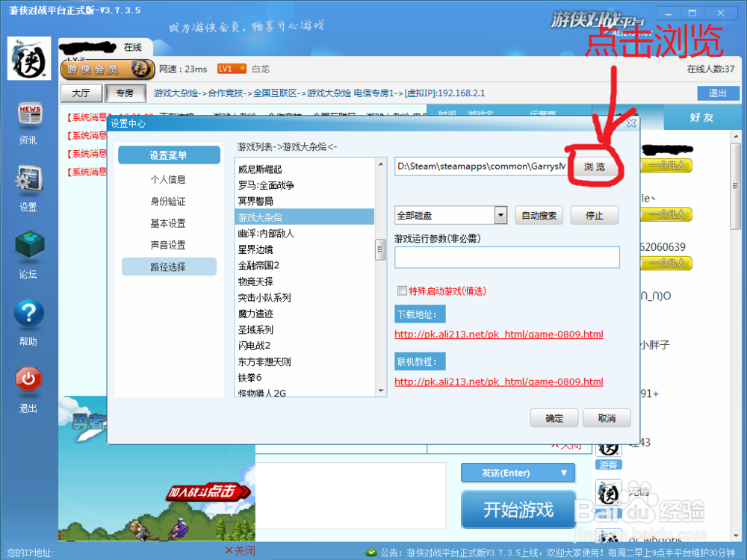Select 声音设置 in settings center
747x560 pixels.
pos(169,245)
